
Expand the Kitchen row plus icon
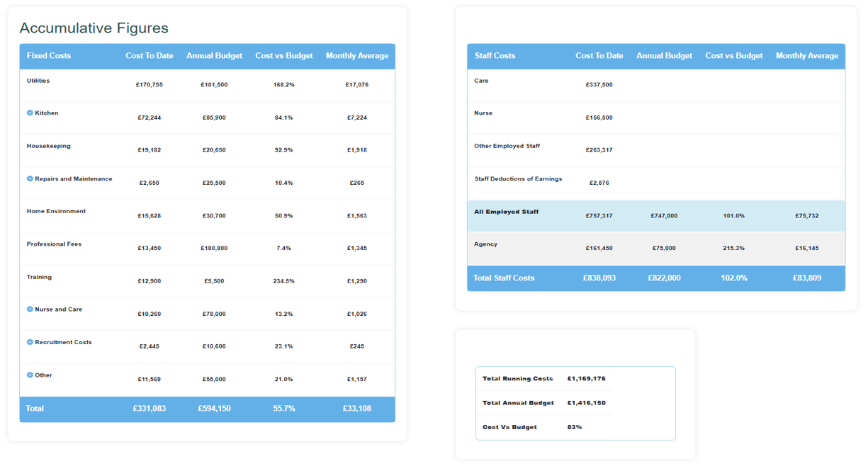coord(30,113)
